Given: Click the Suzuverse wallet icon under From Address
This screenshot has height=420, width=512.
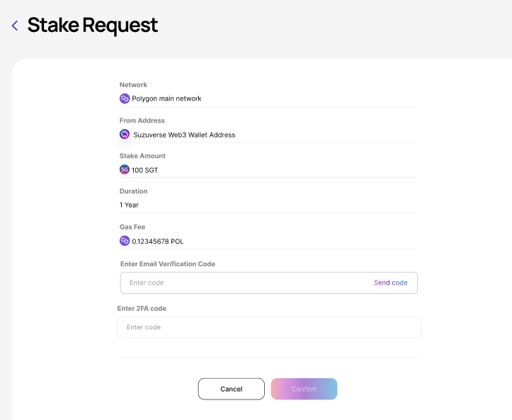Looking at the screenshot, I should coord(125,134).
